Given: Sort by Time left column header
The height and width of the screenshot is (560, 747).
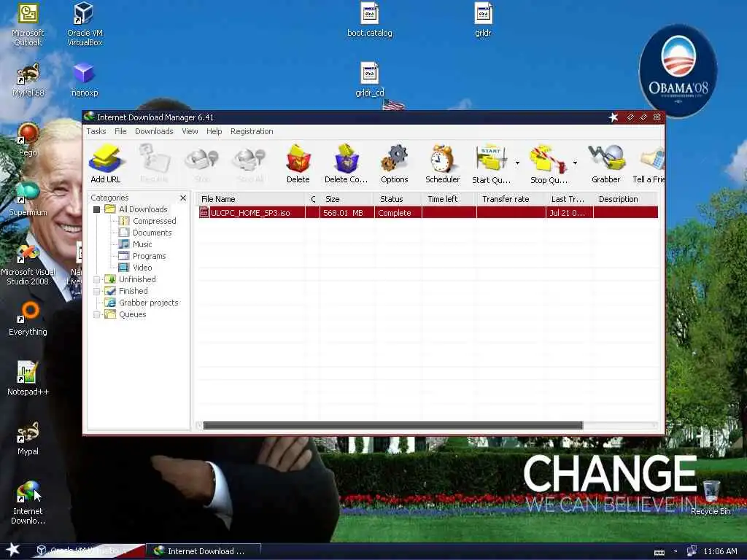Looking at the screenshot, I should tap(449, 199).
